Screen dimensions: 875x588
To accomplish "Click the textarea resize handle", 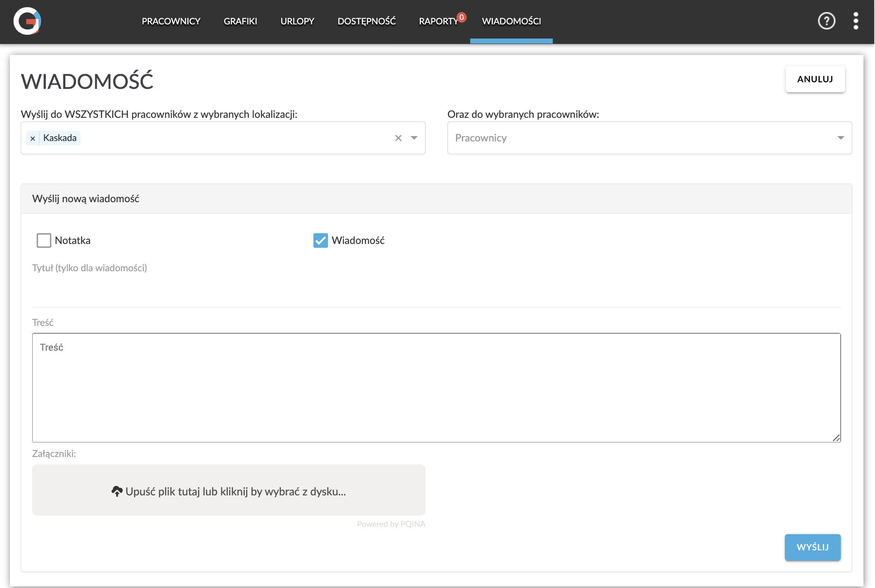I will (836, 438).
